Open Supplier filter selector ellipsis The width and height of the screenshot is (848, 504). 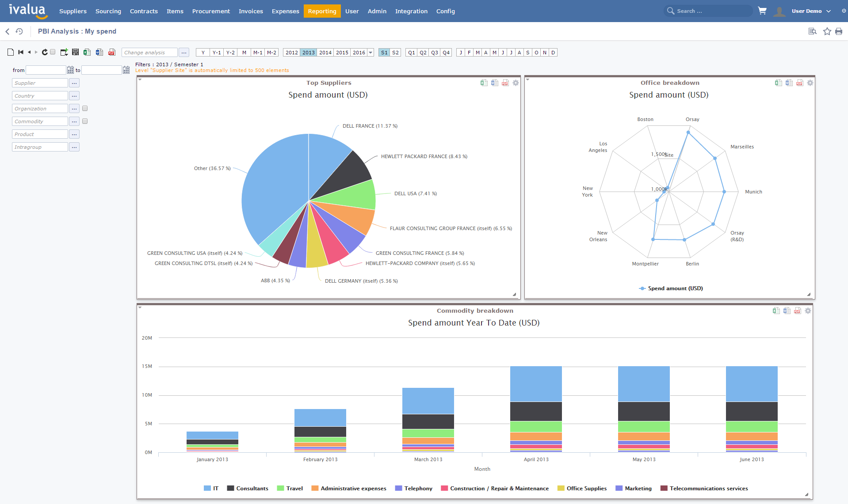coord(74,83)
